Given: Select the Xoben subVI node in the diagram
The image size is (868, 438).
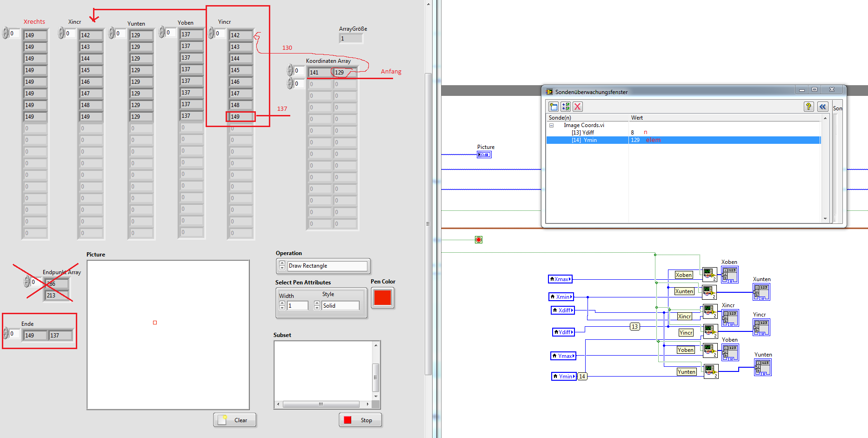Looking at the screenshot, I should (709, 275).
